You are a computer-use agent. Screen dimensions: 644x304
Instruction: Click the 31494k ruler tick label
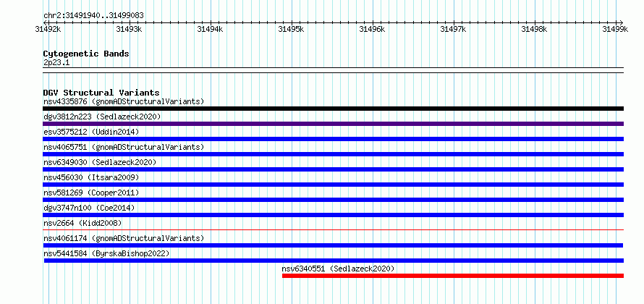click(211, 29)
